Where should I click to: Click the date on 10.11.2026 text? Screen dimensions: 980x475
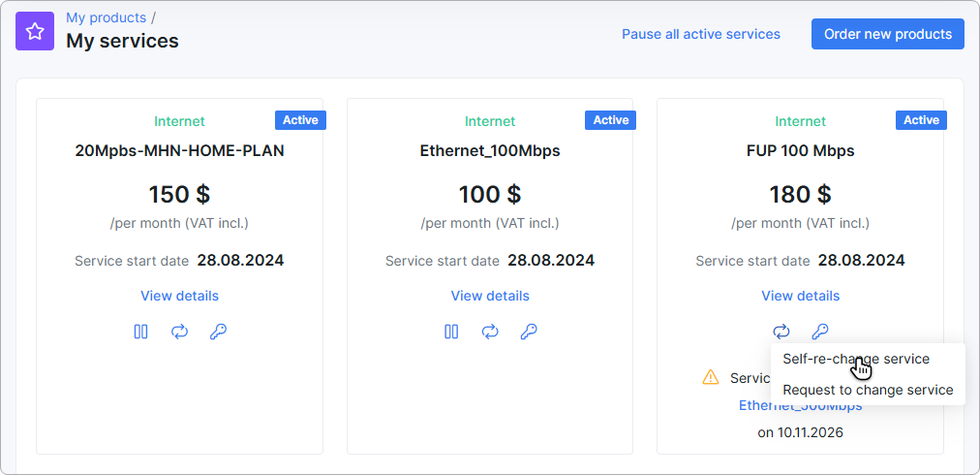[800, 431]
